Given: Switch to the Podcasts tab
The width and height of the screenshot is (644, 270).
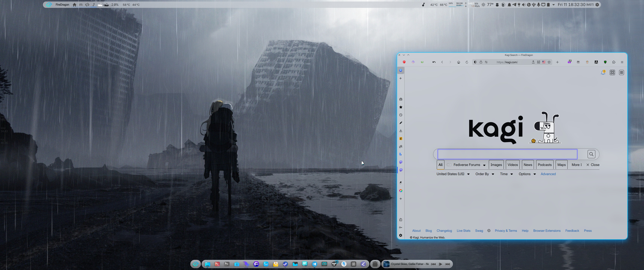Looking at the screenshot, I should tap(545, 165).
